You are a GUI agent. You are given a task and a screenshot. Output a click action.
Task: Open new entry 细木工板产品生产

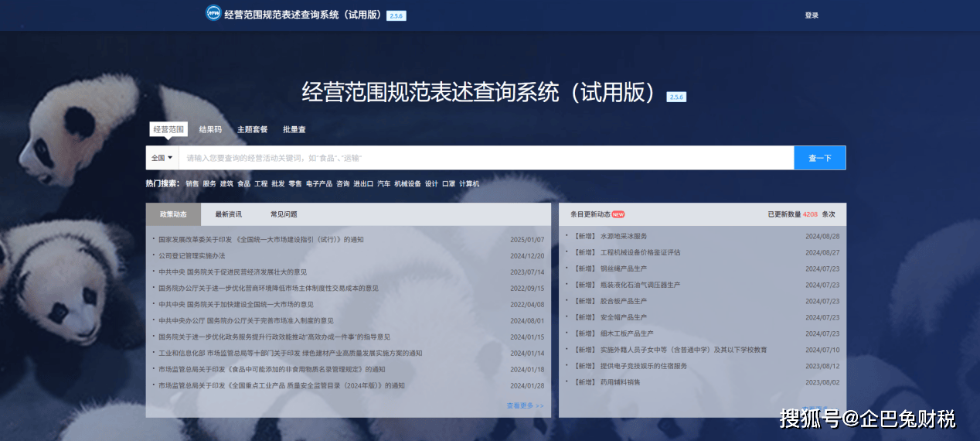coord(614,333)
